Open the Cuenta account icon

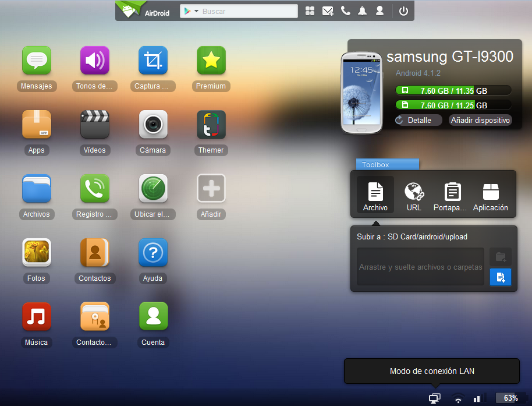point(153,317)
